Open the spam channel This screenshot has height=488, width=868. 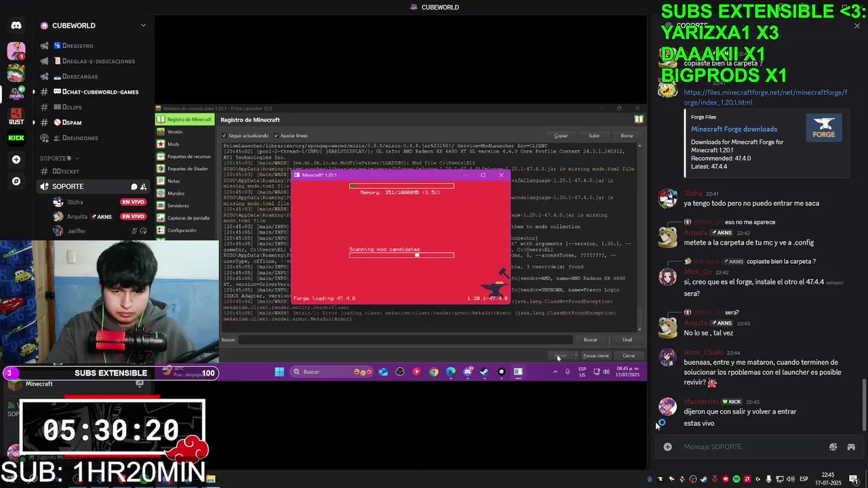coord(94,123)
